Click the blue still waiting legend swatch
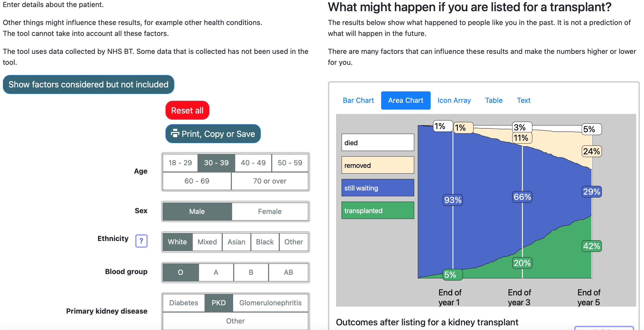 click(377, 188)
